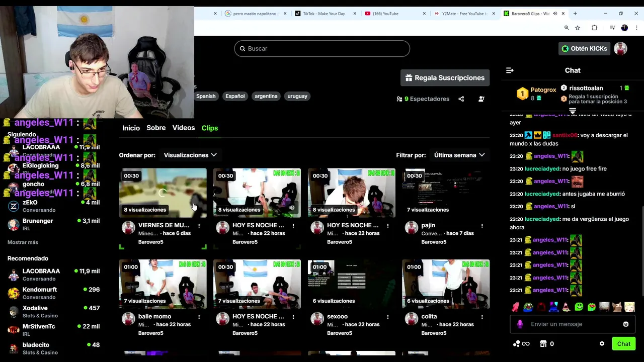
Task: Click the Español tag
Action: coord(235,96)
